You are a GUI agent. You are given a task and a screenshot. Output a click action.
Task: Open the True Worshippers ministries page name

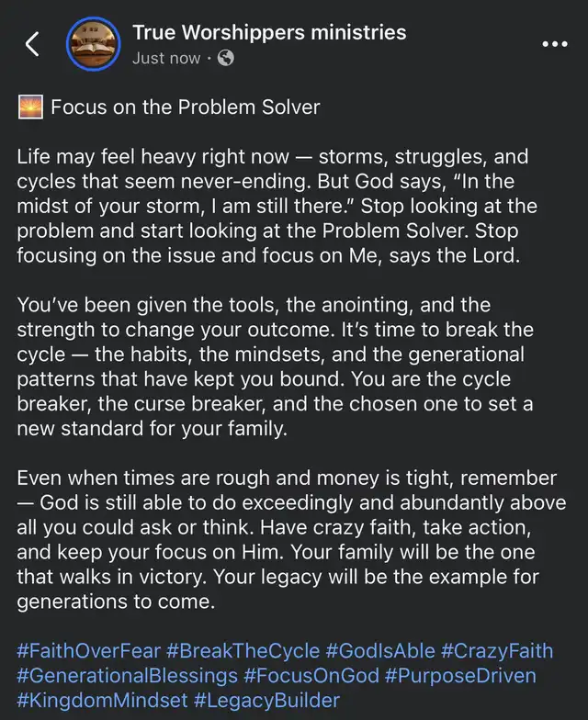pos(269,33)
